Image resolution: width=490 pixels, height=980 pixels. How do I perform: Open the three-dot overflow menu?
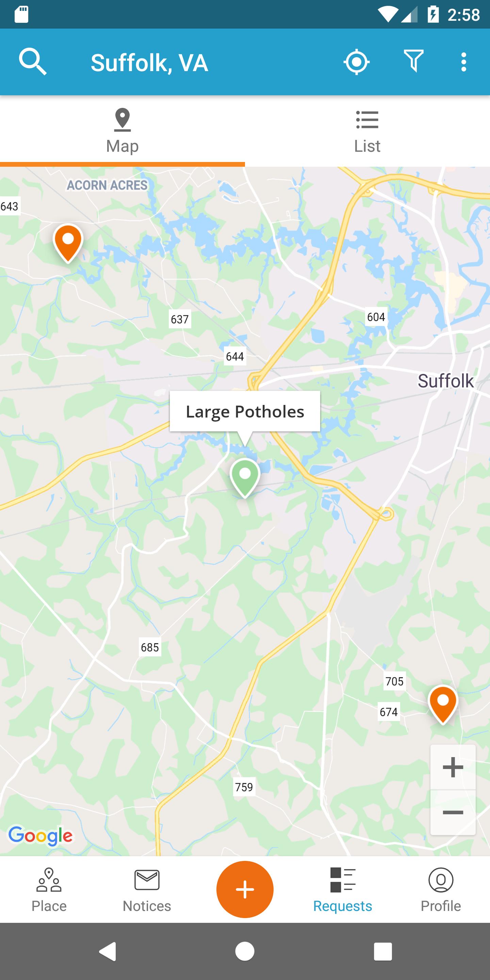point(463,62)
